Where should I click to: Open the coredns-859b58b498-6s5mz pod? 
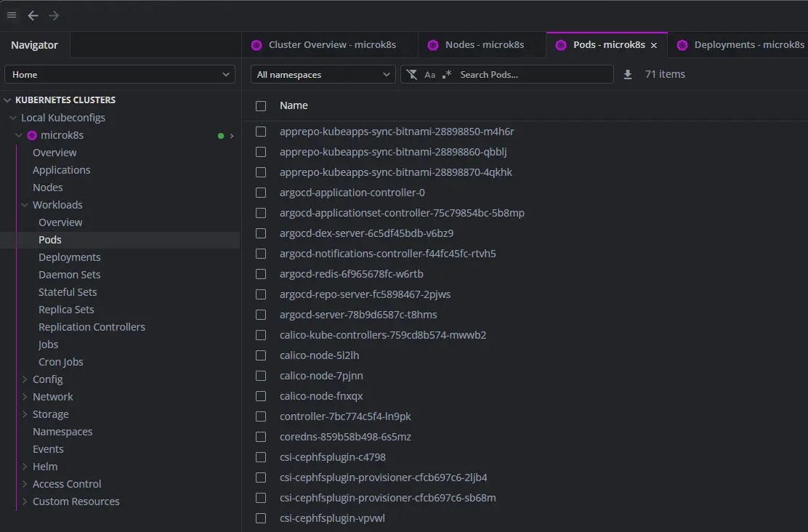[x=345, y=437]
